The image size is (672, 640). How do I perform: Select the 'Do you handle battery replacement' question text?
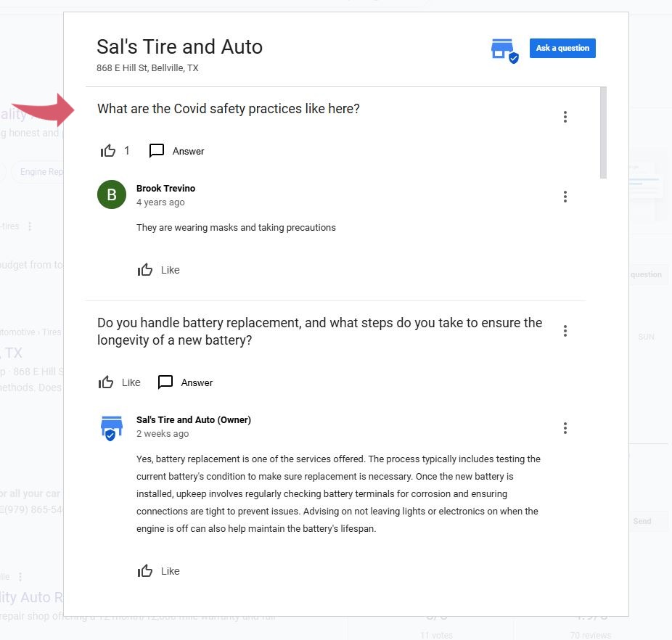(x=320, y=332)
